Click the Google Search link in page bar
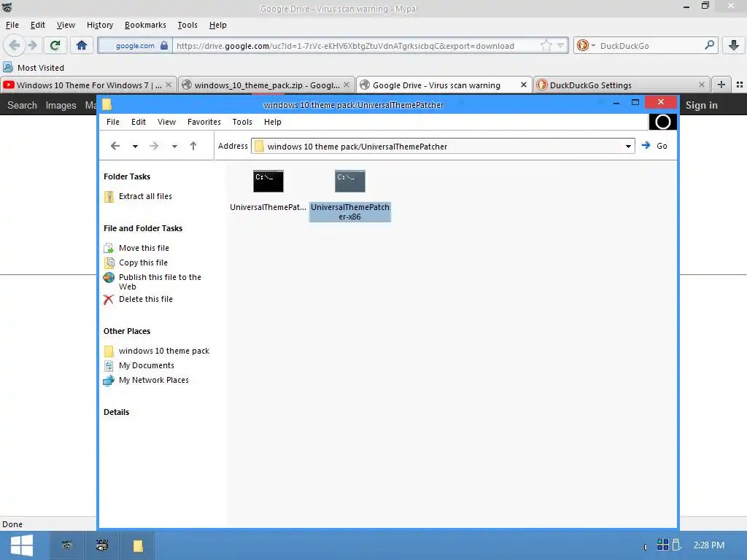This screenshot has height=560, width=747. (22, 105)
